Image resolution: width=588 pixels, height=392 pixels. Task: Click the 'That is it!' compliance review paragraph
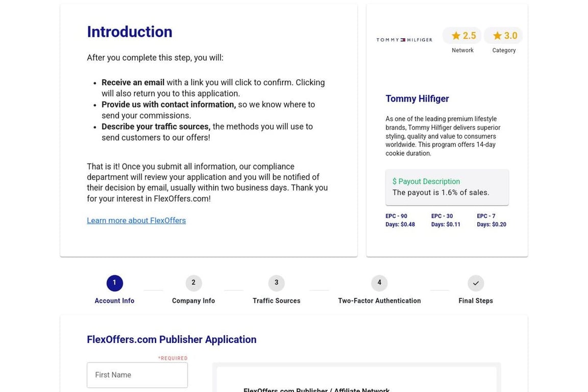tap(207, 183)
